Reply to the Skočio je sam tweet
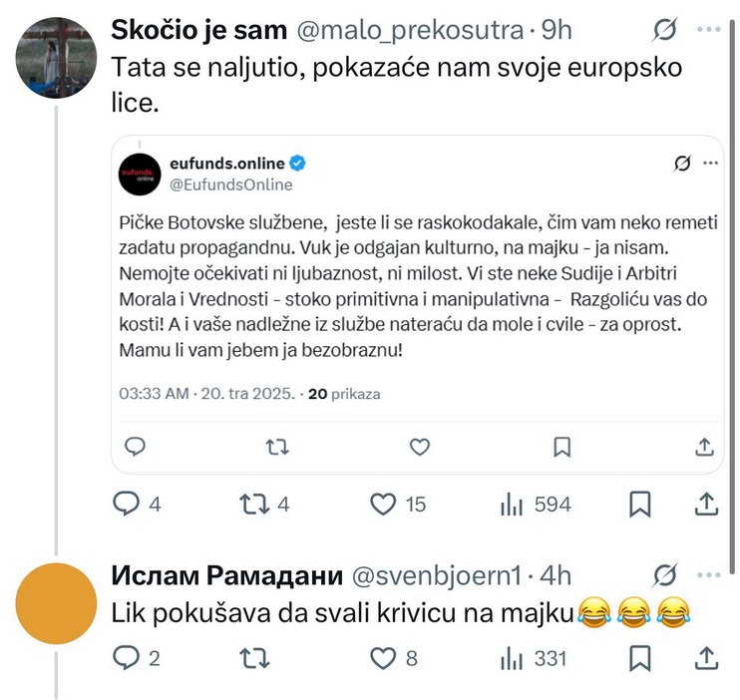This screenshot has width=740, height=700. (126, 505)
